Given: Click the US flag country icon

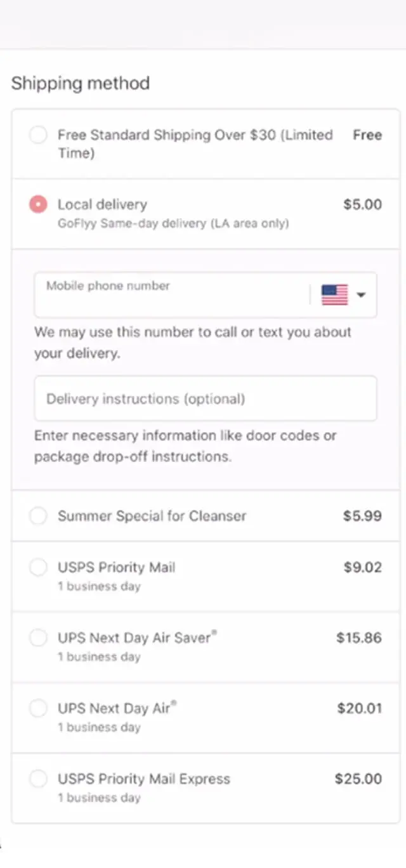Looking at the screenshot, I should [334, 295].
